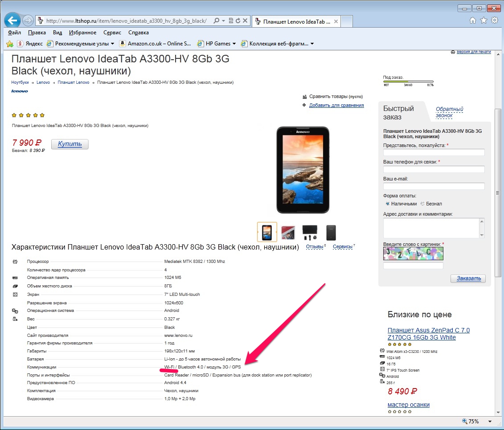Open a new blank tab

347,21
